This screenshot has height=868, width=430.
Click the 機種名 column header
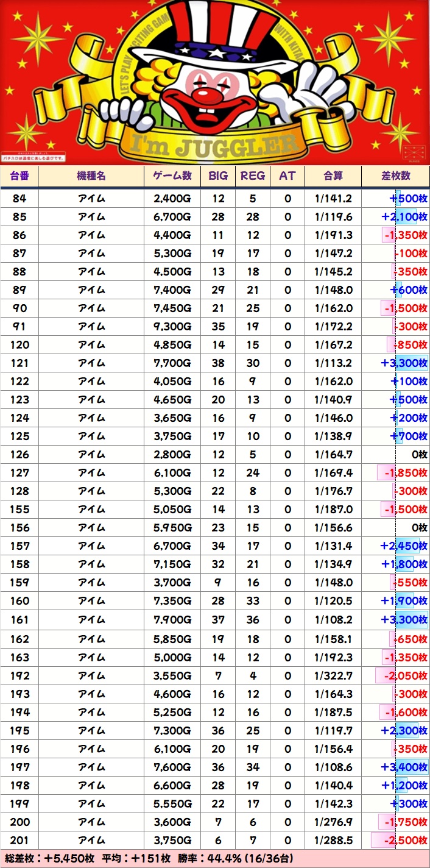[91, 176]
